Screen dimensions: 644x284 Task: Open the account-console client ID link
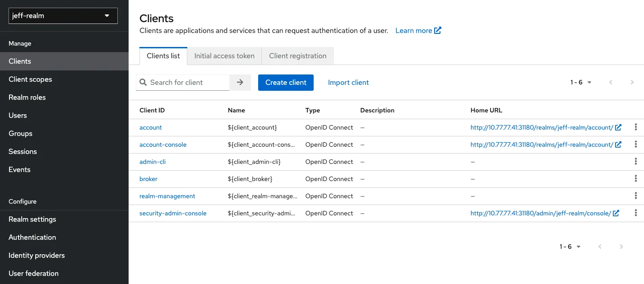pyautogui.click(x=163, y=144)
